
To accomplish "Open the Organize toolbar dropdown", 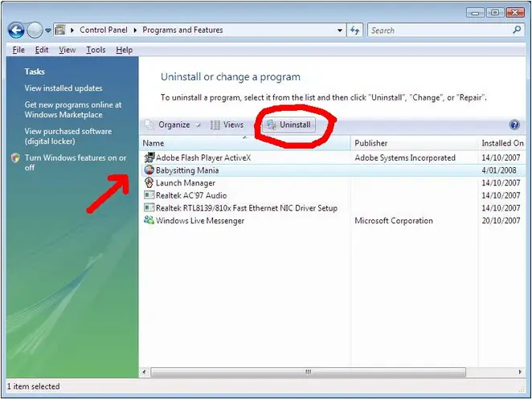I will (x=173, y=124).
